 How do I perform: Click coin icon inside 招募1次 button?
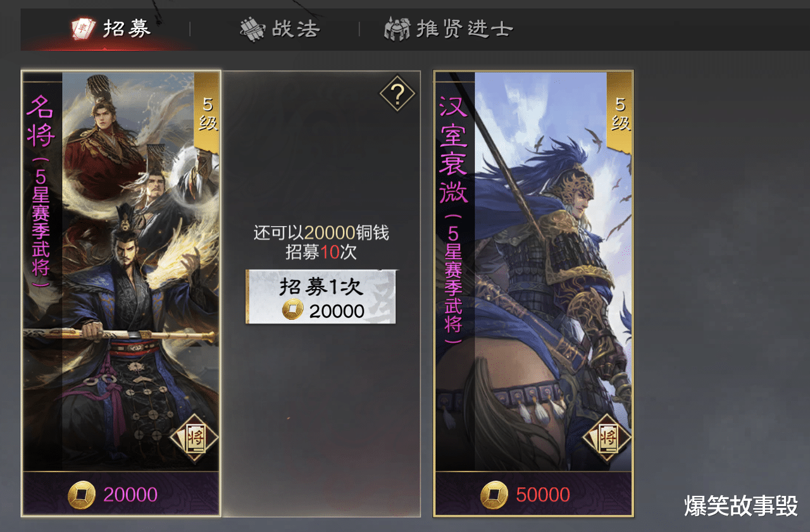(x=292, y=310)
